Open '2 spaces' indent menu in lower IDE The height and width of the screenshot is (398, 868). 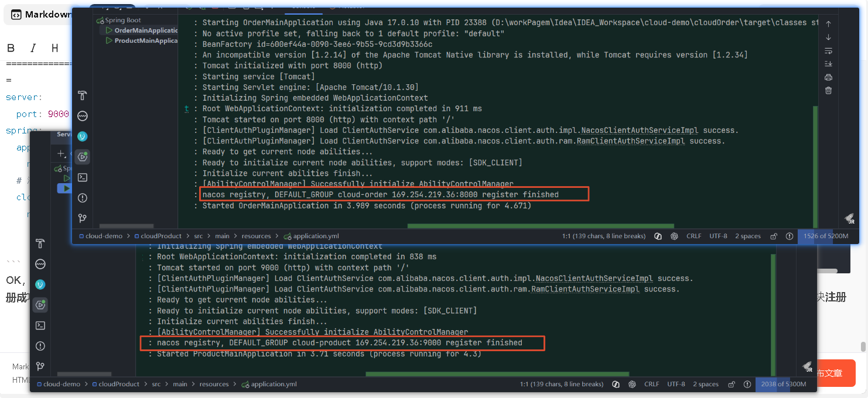(706, 385)
